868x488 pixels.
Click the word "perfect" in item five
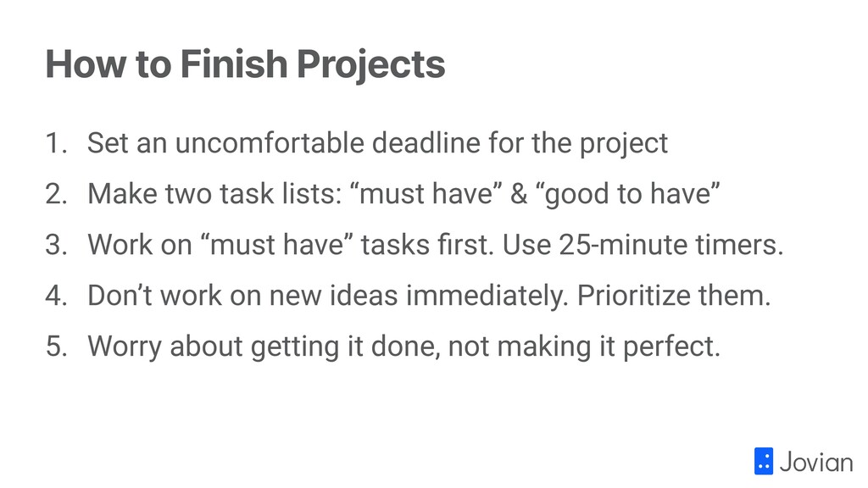[670, 347]
